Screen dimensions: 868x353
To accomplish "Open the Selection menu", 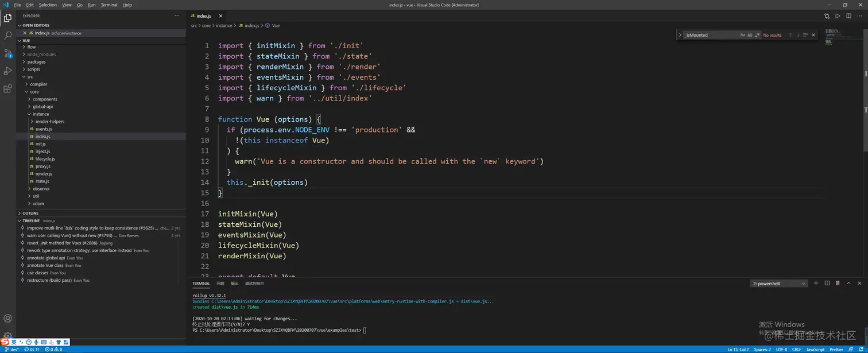I will click(x=48, y=5).
